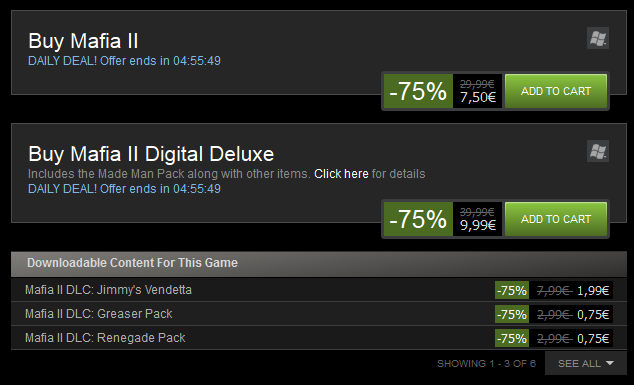Click the -75% badge for Digital Deluxe
The height and width of the screenshot is (385, 634).
tap(418, 219)
